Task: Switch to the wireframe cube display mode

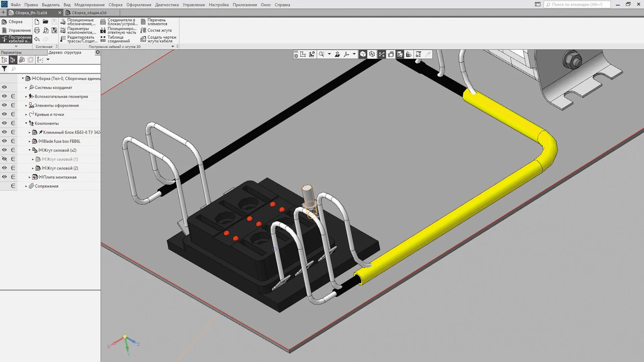Action: 372,54
